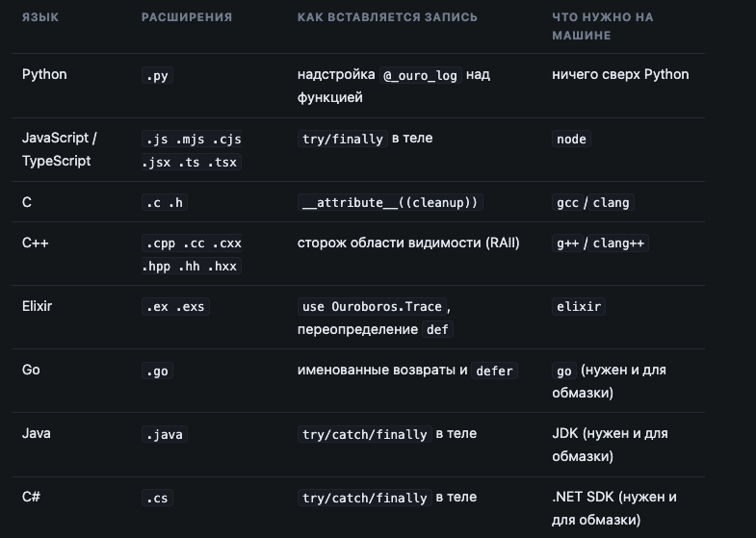Click the gcc code tag

tap(567, 202)
